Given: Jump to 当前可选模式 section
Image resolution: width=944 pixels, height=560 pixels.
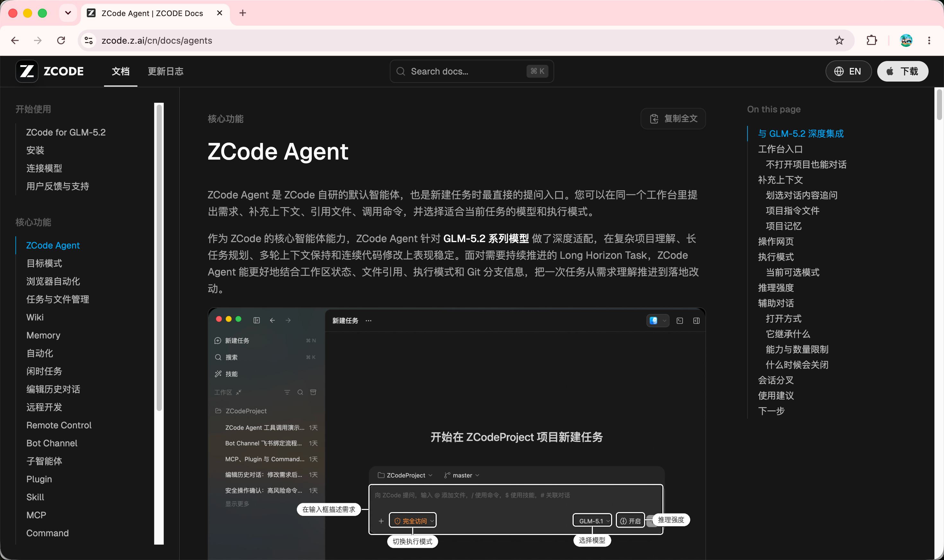Looking at the screenshot, I should (x=792, y=272).
